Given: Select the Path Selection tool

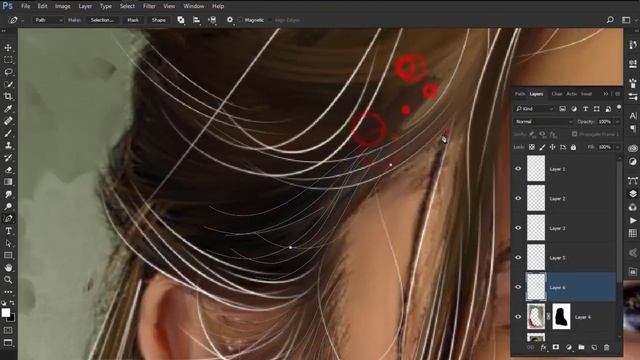Looking at the screenshot, I should pos(8,243).
